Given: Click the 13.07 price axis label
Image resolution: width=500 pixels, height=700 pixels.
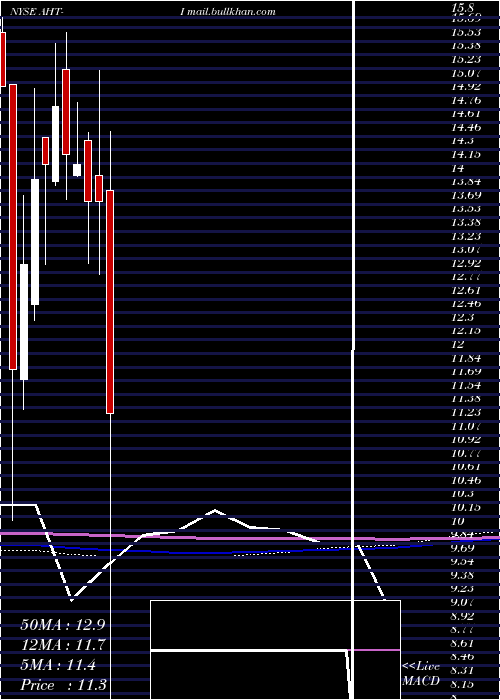Looking at the screenshot, I should 466,249.
